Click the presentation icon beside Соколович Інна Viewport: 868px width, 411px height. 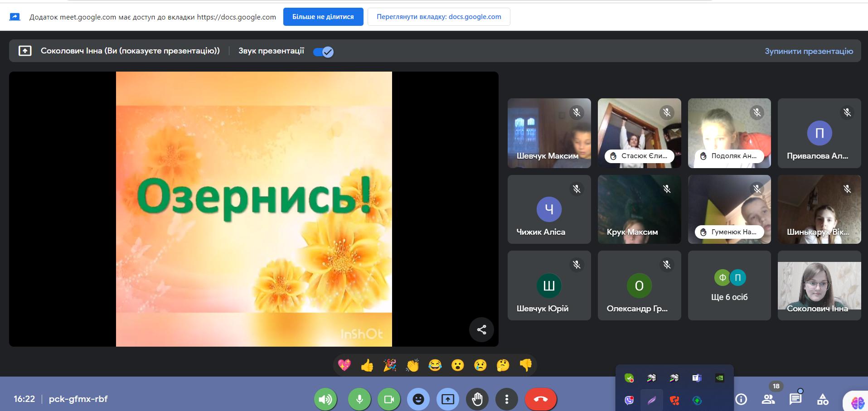click(25, 51)
